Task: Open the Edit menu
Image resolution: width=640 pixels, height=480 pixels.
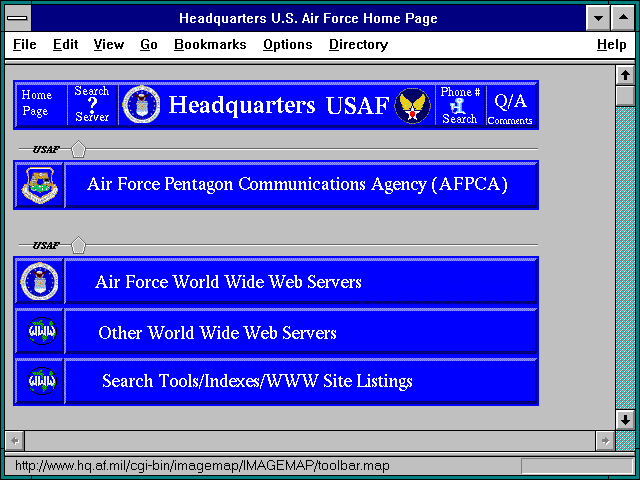Action: [x=65, y=44]
